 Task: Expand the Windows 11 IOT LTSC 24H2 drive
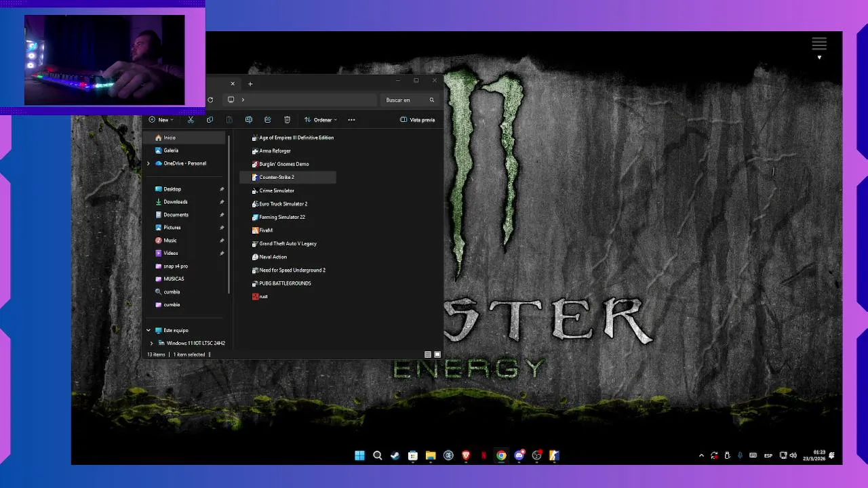[x=152, y=343]
